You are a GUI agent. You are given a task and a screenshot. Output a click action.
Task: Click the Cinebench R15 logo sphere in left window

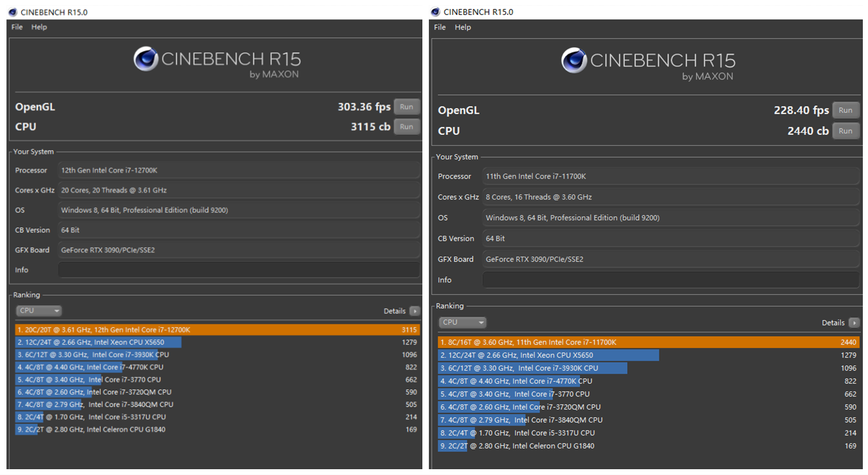tap(146, 59)
